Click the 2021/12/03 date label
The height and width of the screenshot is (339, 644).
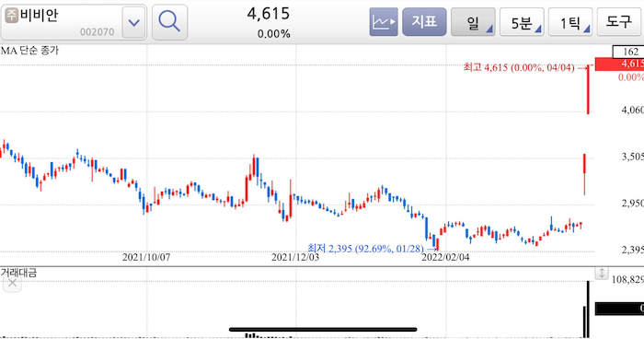[x=295, y=257]
